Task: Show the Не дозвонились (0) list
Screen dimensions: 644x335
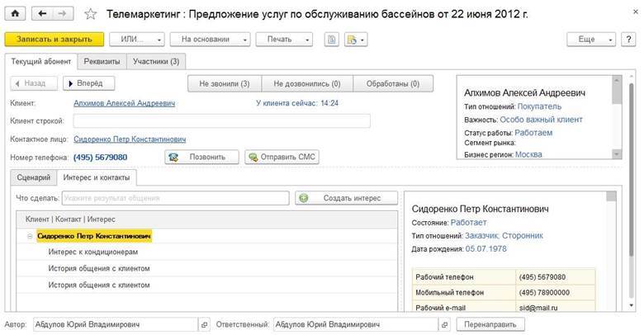Action: (x=307, y=84)
